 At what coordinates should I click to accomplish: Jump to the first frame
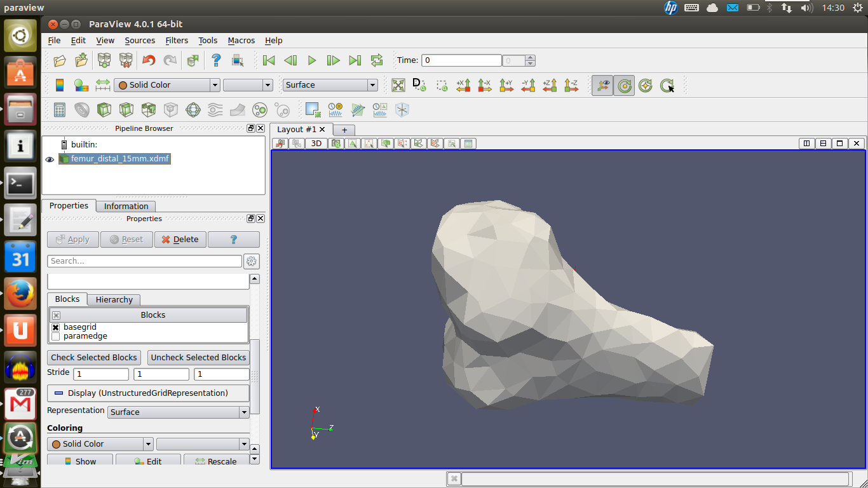click(269, 60)
